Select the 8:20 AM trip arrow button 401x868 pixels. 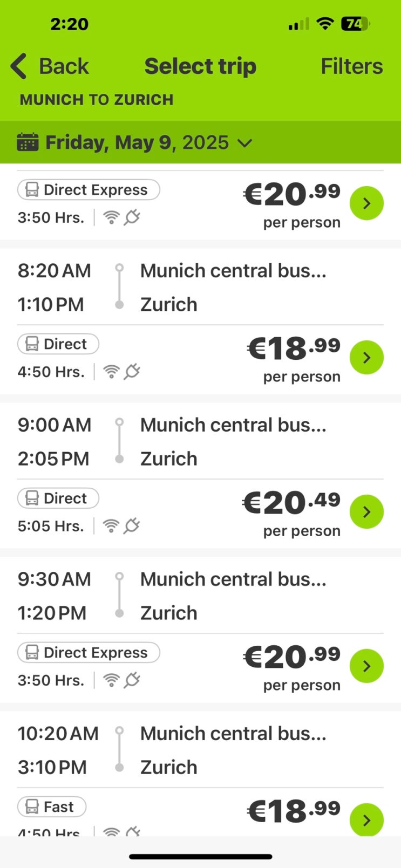coord(366,357)
